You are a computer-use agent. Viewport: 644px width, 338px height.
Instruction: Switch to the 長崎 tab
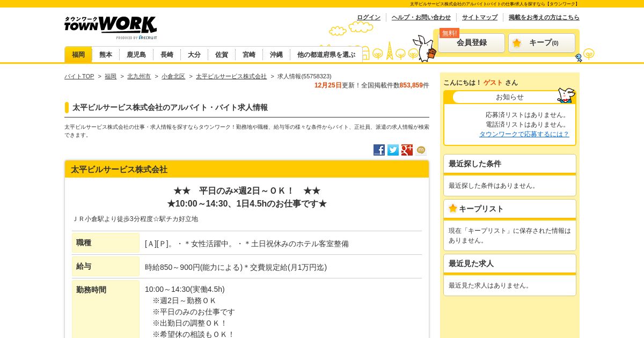167,55
